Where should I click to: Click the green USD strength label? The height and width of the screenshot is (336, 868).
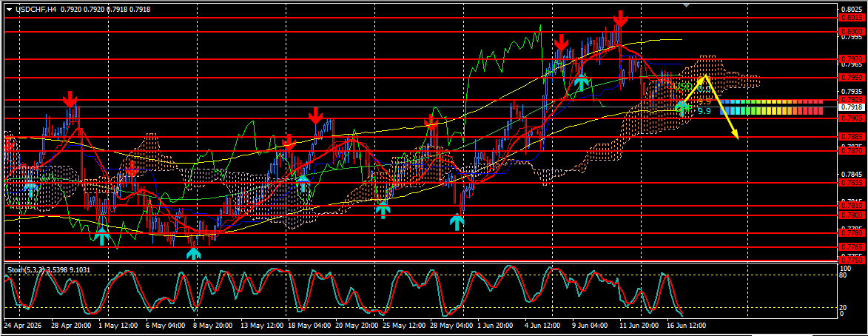pos(682,87)
